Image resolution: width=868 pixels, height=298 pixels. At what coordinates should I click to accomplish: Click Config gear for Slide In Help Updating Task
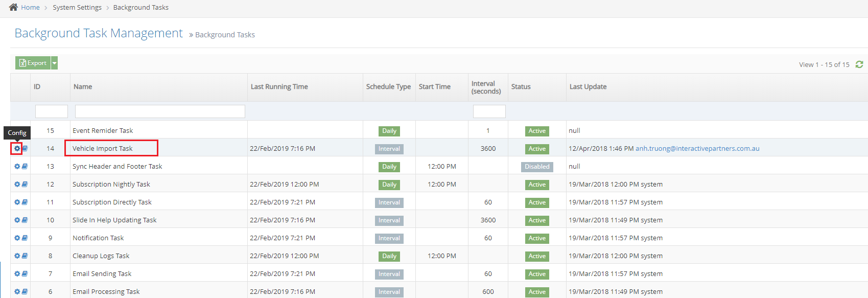(x=17, y=220)
